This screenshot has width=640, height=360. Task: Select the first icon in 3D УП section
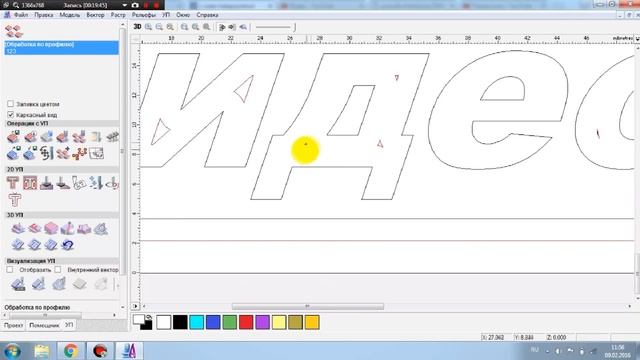click(x=18, y=228)
